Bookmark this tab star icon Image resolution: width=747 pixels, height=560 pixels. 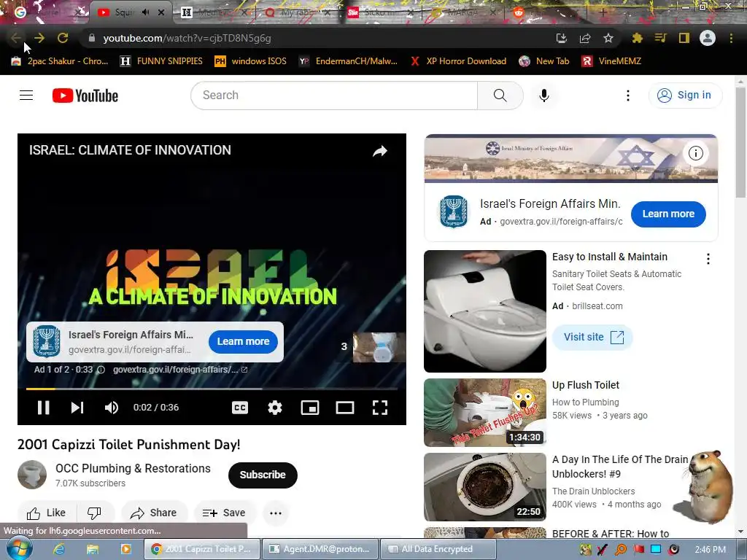[608, 38]
